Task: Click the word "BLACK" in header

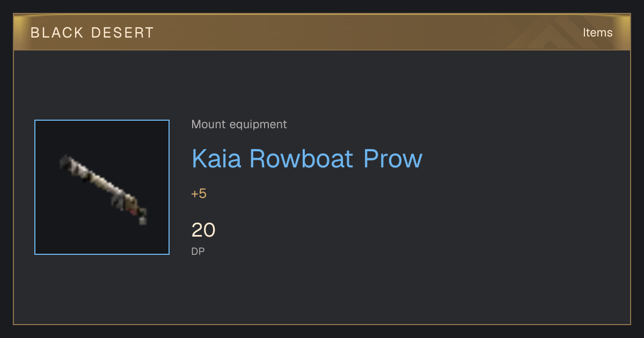Action: point(56,33)
